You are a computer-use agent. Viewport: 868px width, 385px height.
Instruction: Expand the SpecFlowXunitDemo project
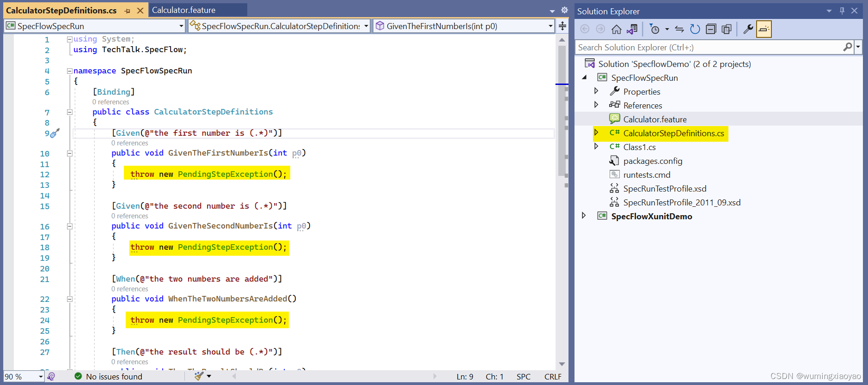(584, 216)
